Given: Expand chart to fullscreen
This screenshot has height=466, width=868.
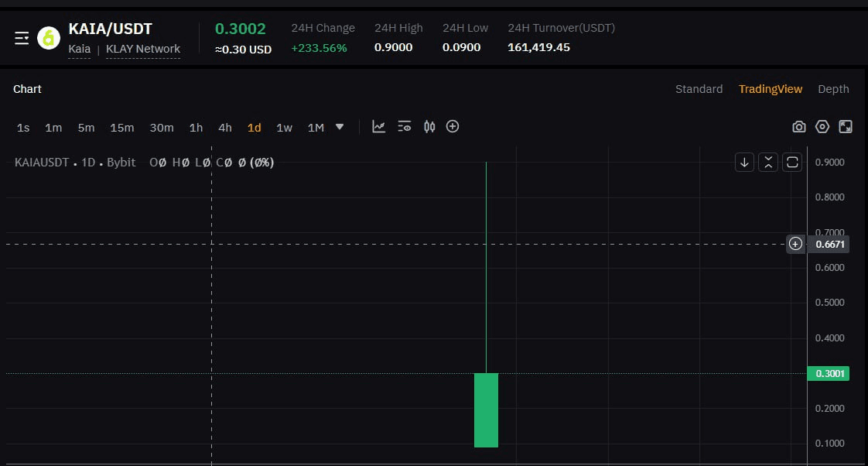Looking at the screenshot, I should pos(846,127).
